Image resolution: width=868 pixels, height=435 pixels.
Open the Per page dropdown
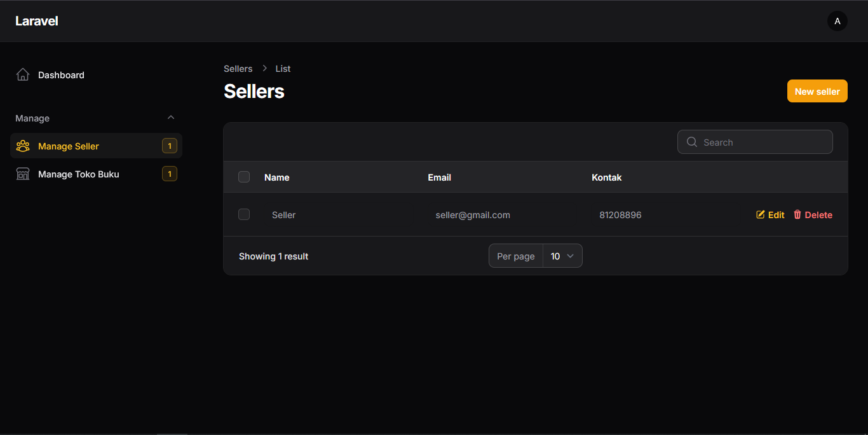click(562, 256)
